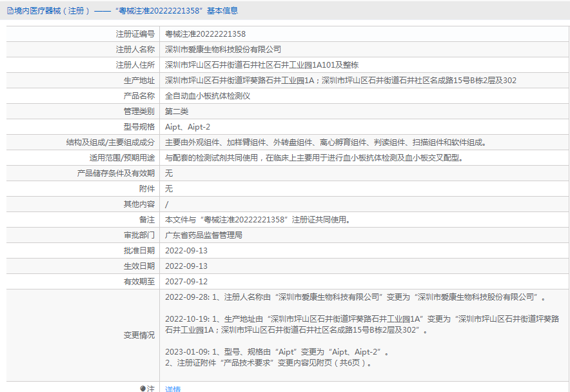570x392 pixels.
Task: Click the 型号规格 label
Action: point(139,127)
